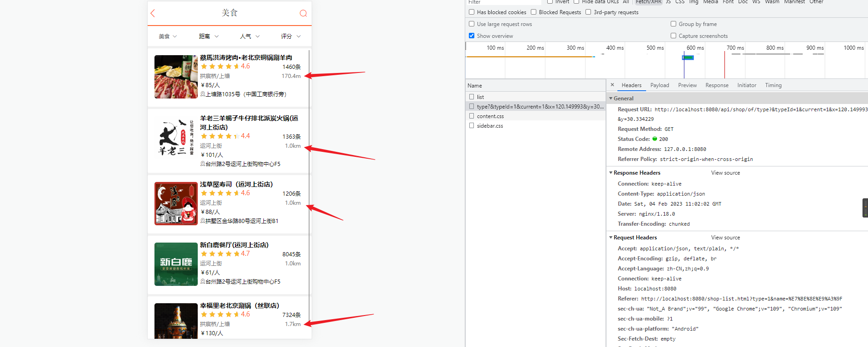Click View source next to Request Headers
The height and width of the screenshot is (347, 868).
point(725,238)
